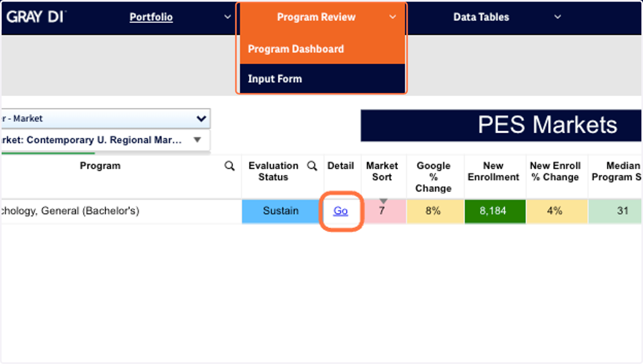Viewport: 643px width, 364px height.
Task: Collapse the Program Review chevron
Action: point(393,17)
